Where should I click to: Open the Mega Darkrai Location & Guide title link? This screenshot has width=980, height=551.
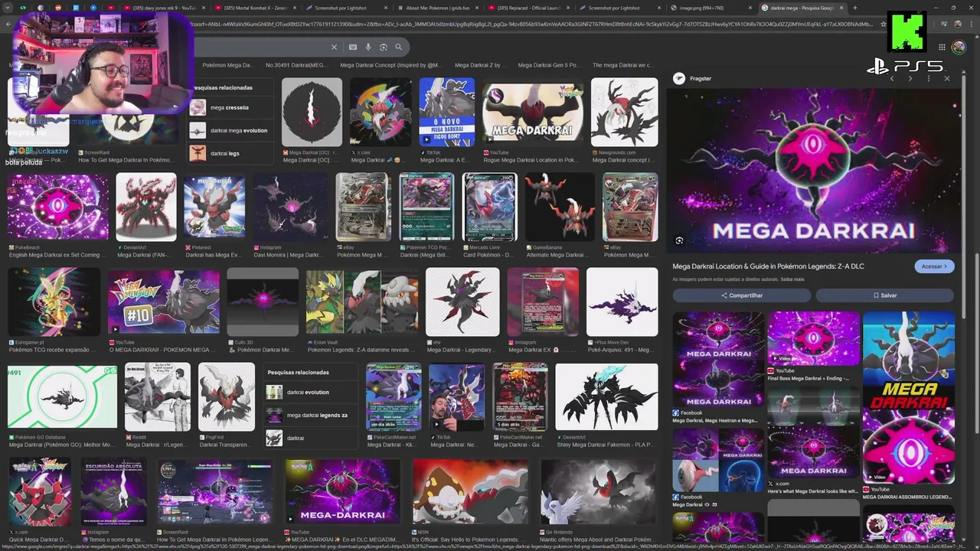pos(768,266)
